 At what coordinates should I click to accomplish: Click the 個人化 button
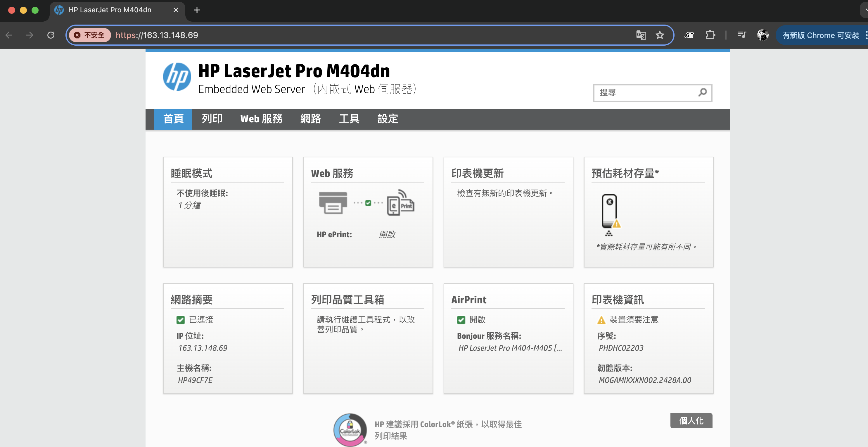[691, 421]
